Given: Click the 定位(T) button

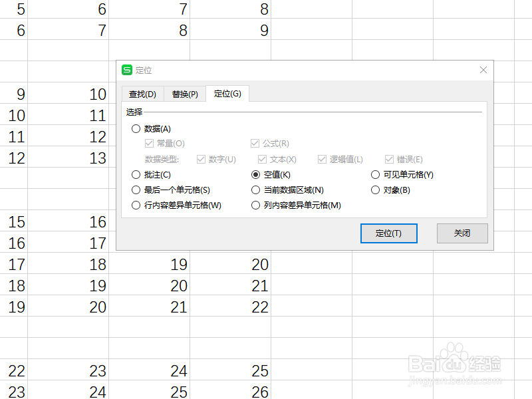Looking at the screenshot, I should click(389, 233).
